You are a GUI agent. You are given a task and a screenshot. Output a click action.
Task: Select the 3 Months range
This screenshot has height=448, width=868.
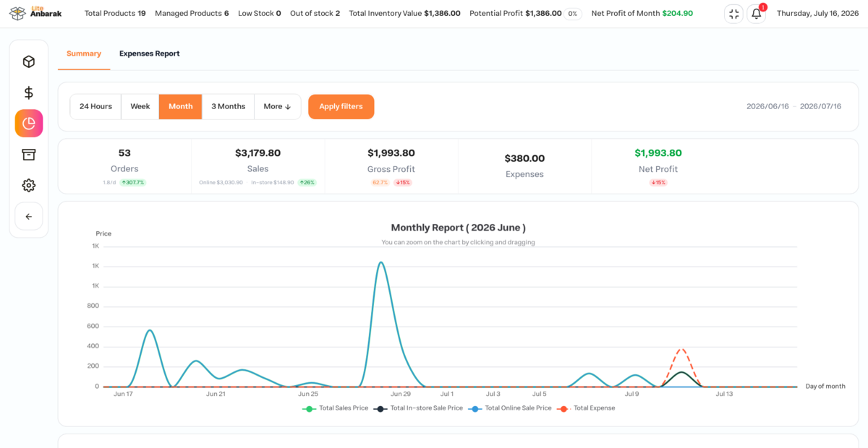coord(228,106)
